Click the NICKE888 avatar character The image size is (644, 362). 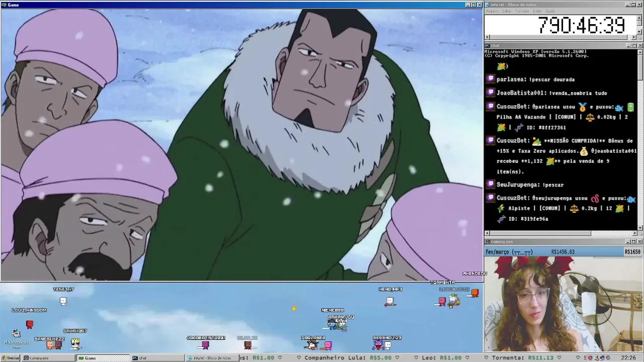click(x=332, y=323)
